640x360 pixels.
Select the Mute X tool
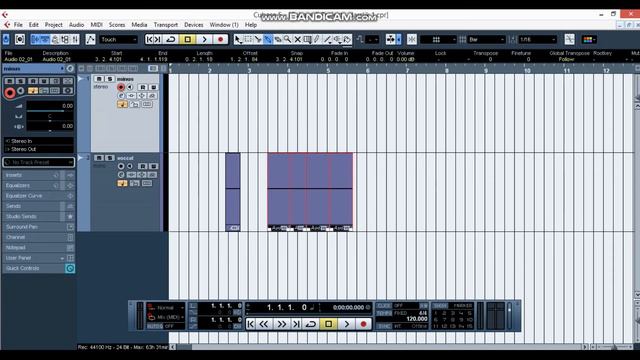point(298,40)
